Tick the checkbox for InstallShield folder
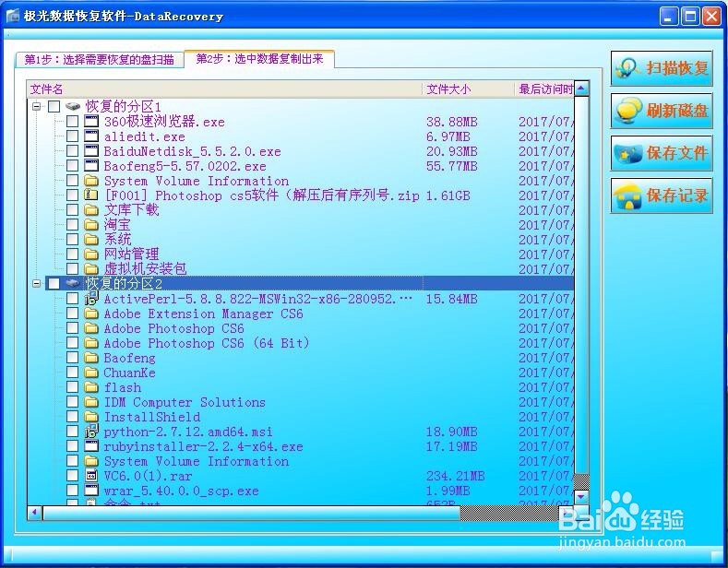Screen dimensions: 728x568 click(x=72, y=417)
